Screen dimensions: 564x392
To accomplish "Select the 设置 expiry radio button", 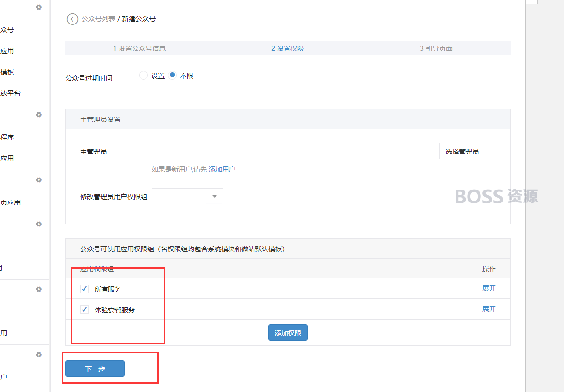I will coord(143,75).
